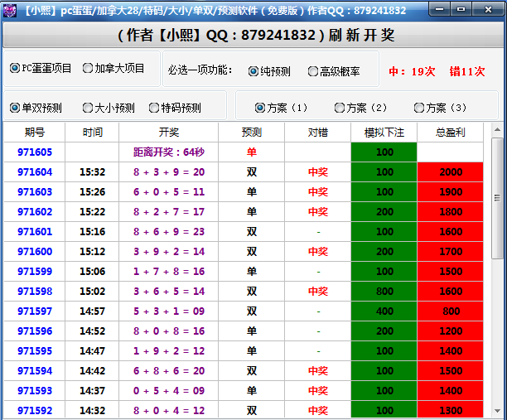The image size is (507, 420).
Task: Click issue number 971600
Action: (x=35, y=252)
